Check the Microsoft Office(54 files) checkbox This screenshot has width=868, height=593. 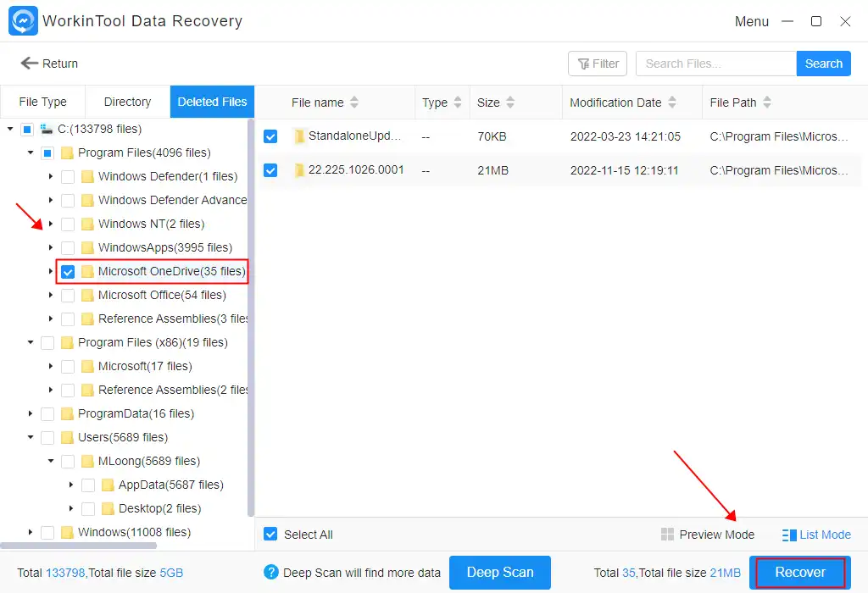tap(68, 296)
